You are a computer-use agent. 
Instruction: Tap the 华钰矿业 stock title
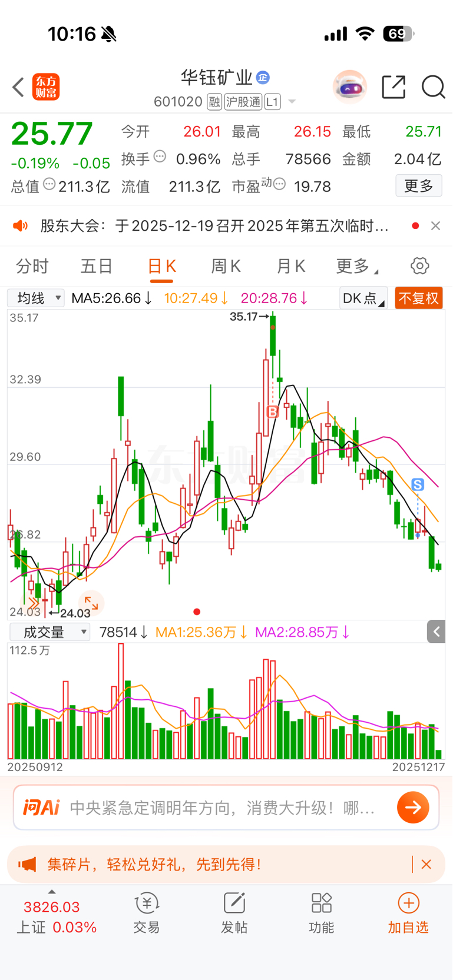[216, 78]
